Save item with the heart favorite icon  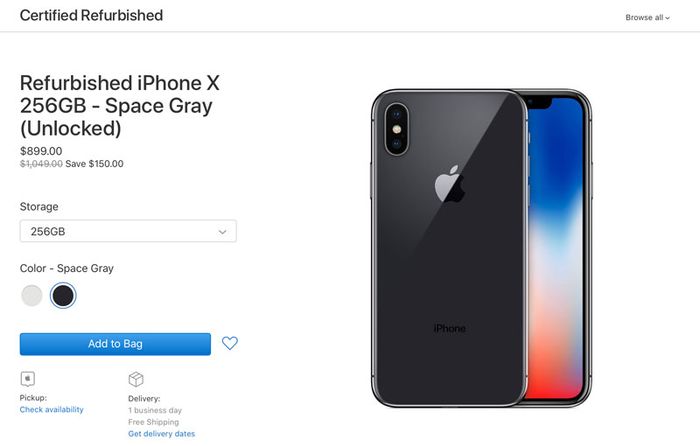point(230,343)
